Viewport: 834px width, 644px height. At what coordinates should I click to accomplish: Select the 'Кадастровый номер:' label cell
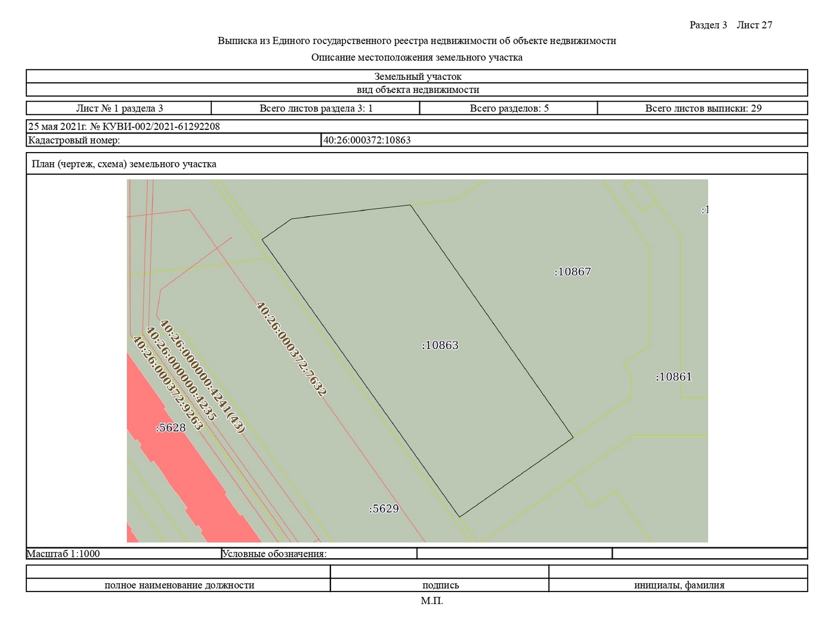[74, 140]
